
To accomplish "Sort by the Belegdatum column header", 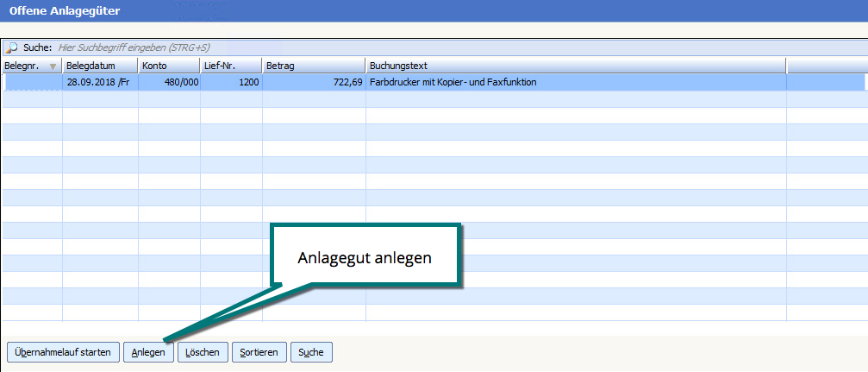I will tap(99, 66).
